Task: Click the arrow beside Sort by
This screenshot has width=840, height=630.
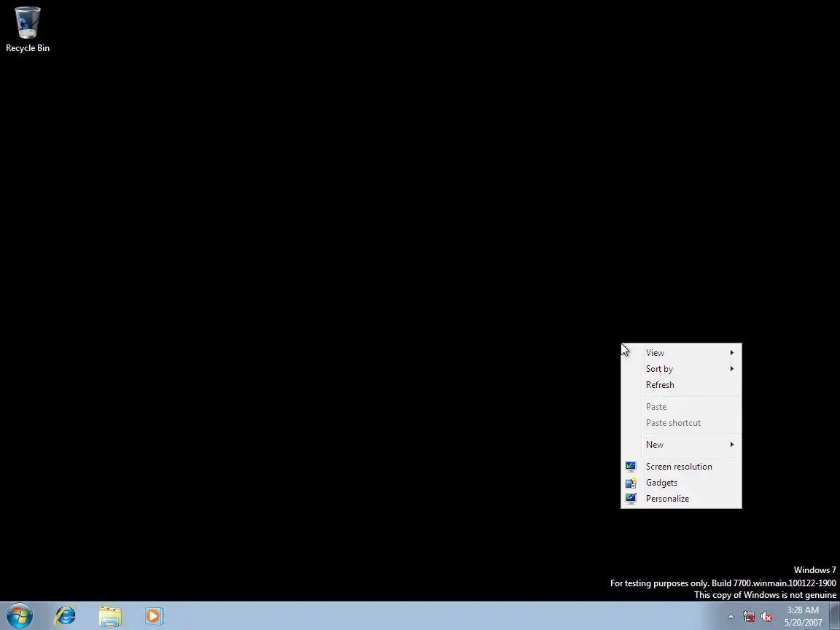Action: (732, 368)
